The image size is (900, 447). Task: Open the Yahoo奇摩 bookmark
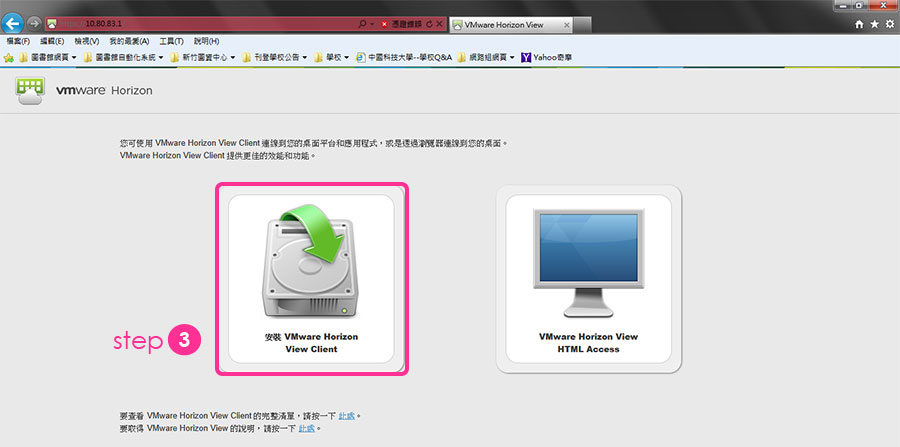click(546, 57)
